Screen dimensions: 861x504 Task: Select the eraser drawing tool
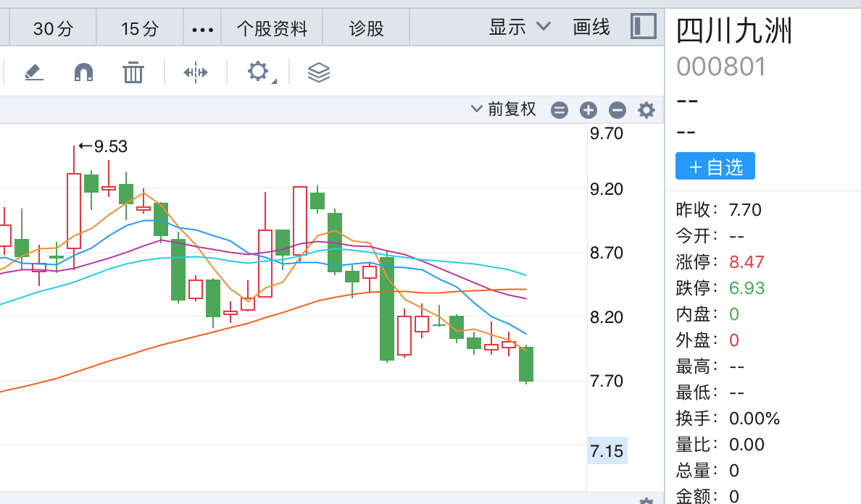tap(34, 72)
